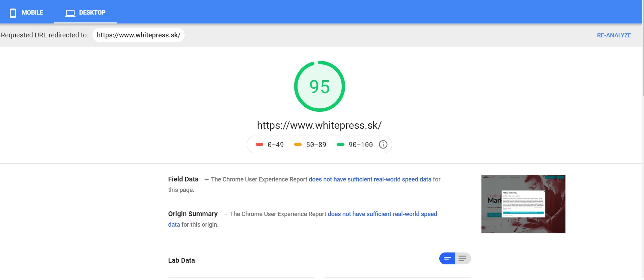Switch Lab Data to expanded view toggle
Screen dimensions: 644x280
coord(463,259)
